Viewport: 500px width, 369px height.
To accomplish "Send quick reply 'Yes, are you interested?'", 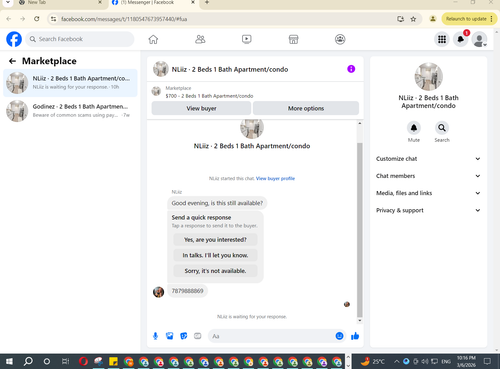I will (x=215, y=240).
